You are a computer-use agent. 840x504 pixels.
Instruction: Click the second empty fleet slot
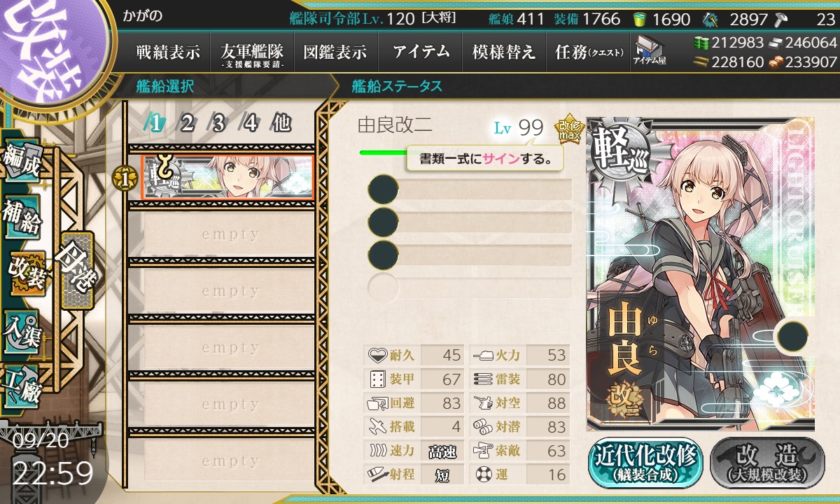coord(230,290)
